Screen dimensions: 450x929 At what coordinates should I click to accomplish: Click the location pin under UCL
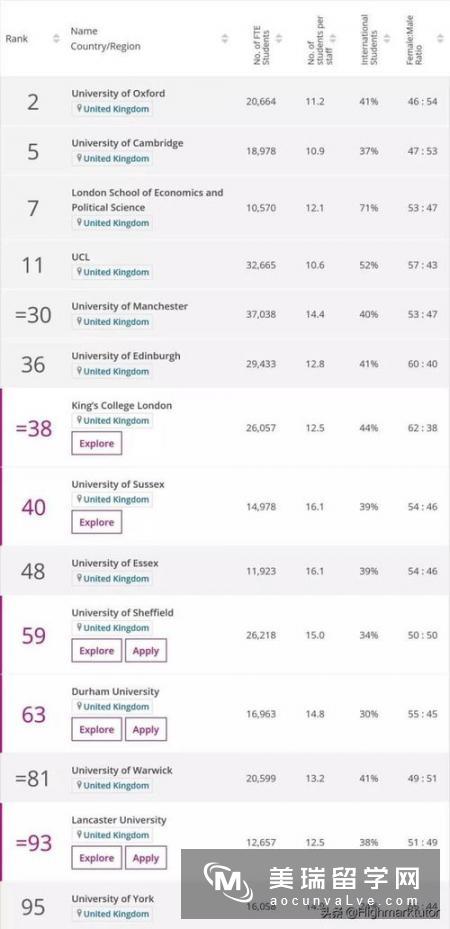78,273
